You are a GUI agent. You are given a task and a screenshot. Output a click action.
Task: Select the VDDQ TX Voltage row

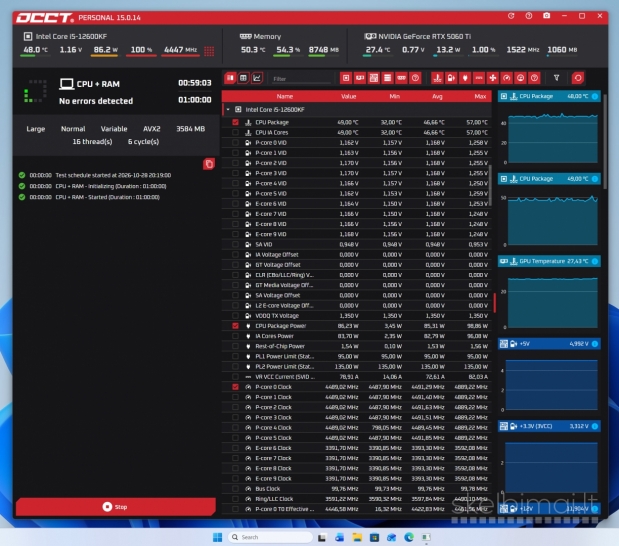point(357,316)
